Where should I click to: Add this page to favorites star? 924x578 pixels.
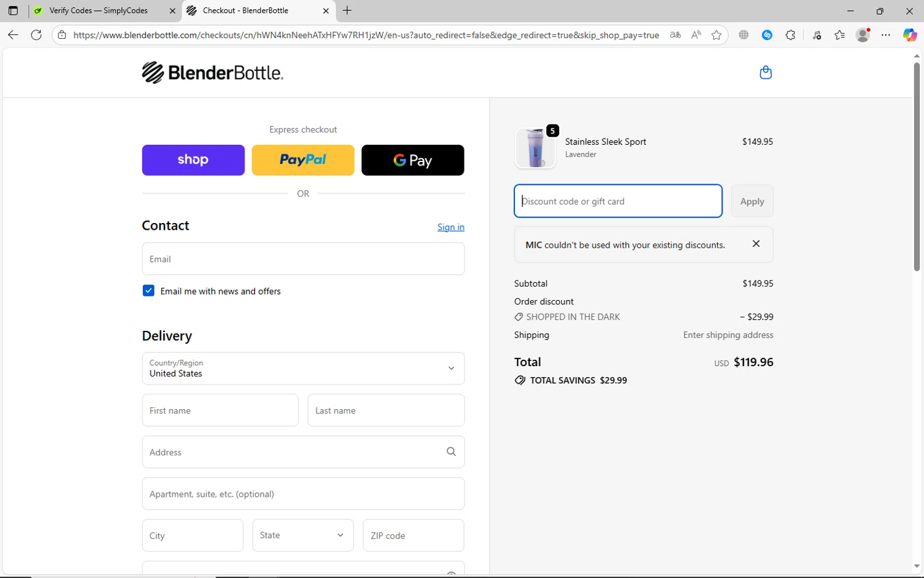tap(716, 35)
